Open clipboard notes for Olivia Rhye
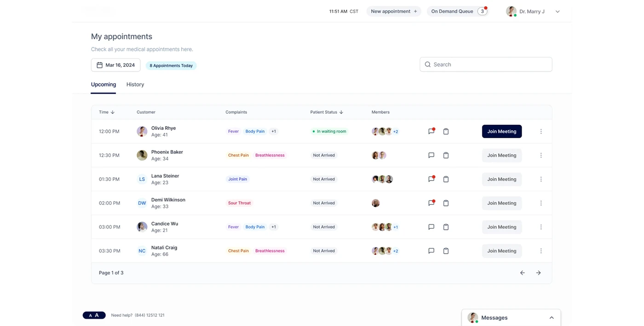The width and height of the screenshot is (644, 326). pyautogui.click(x=446, y=131)
